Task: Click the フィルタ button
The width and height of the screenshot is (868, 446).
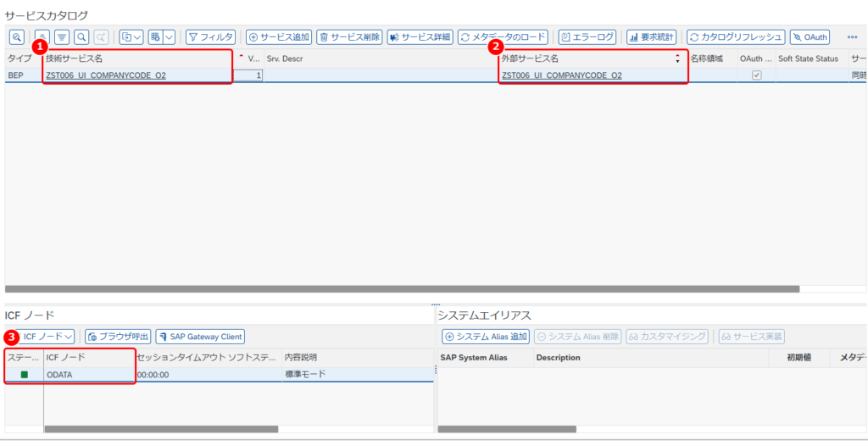Action: coord(210,37)
